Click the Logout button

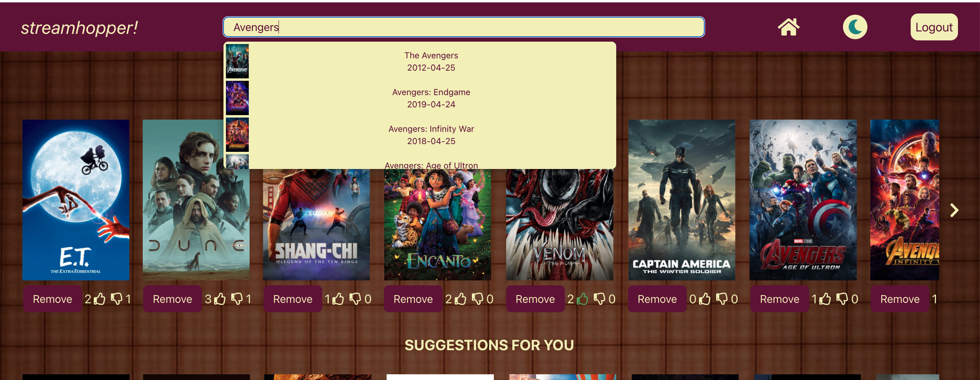click(934, 27)
